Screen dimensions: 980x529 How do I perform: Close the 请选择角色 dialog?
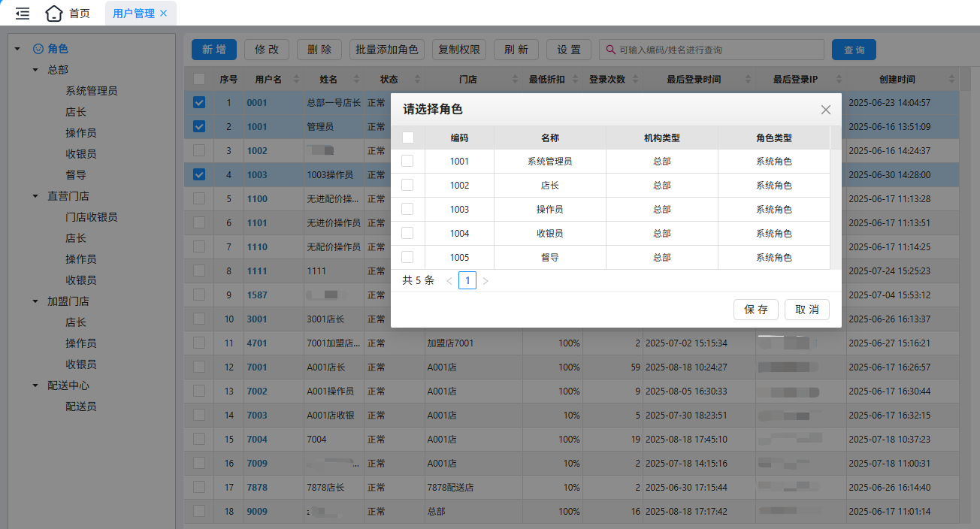826,110
